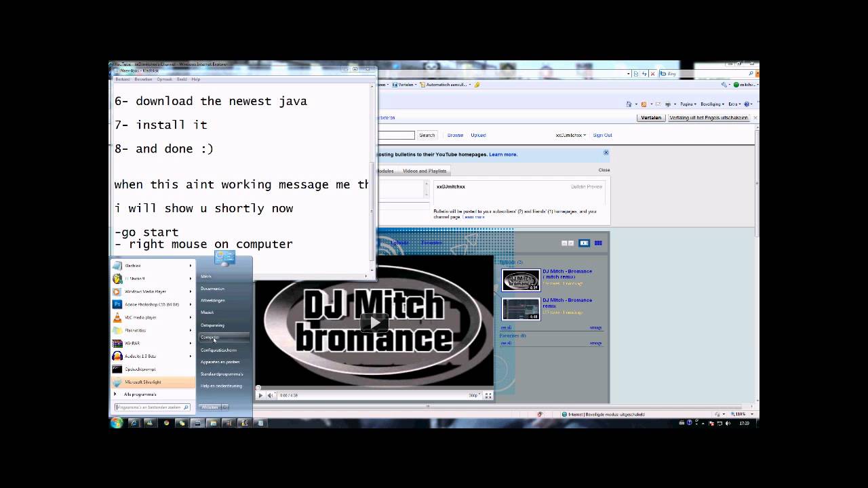
Task: Switch channel videos to grid view icon
Action: coord(598,243)
